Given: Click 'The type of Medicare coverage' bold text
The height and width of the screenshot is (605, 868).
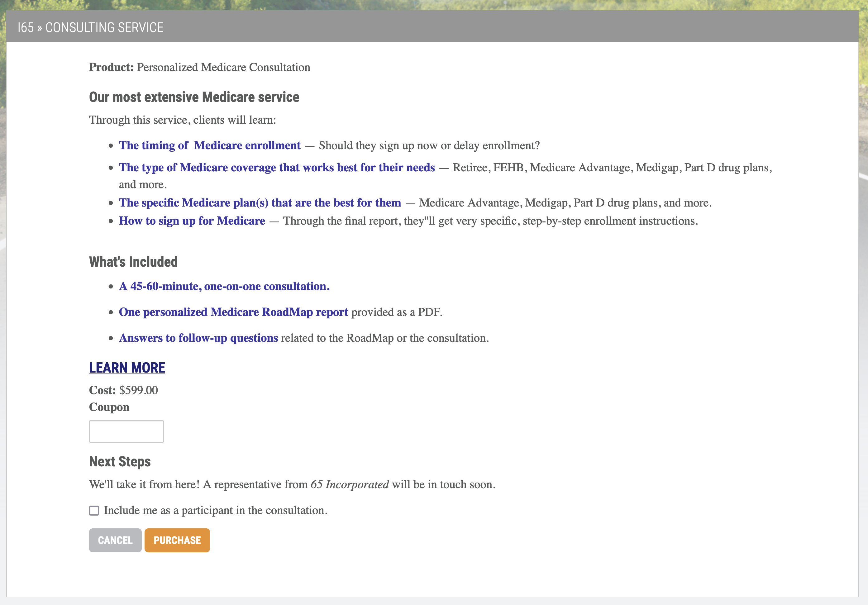Looking at the screenshot, I should pyautogui.click(x=277, y=168).
